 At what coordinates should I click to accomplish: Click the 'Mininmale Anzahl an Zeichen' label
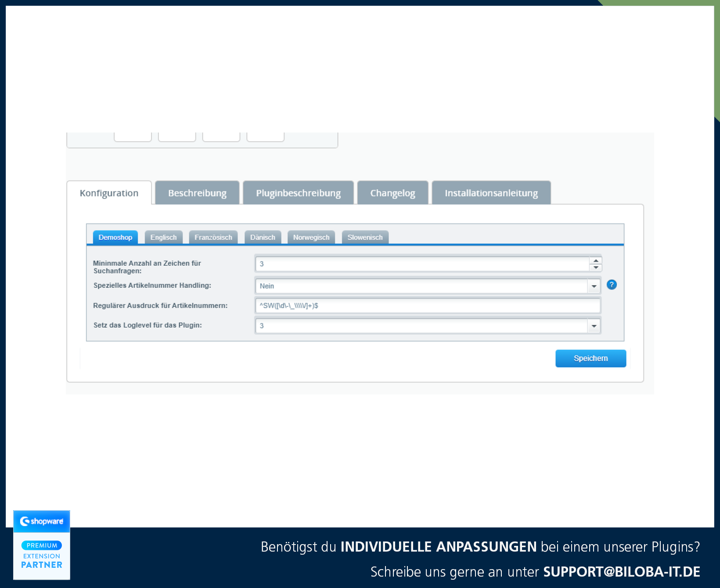(x=147, y=267)
